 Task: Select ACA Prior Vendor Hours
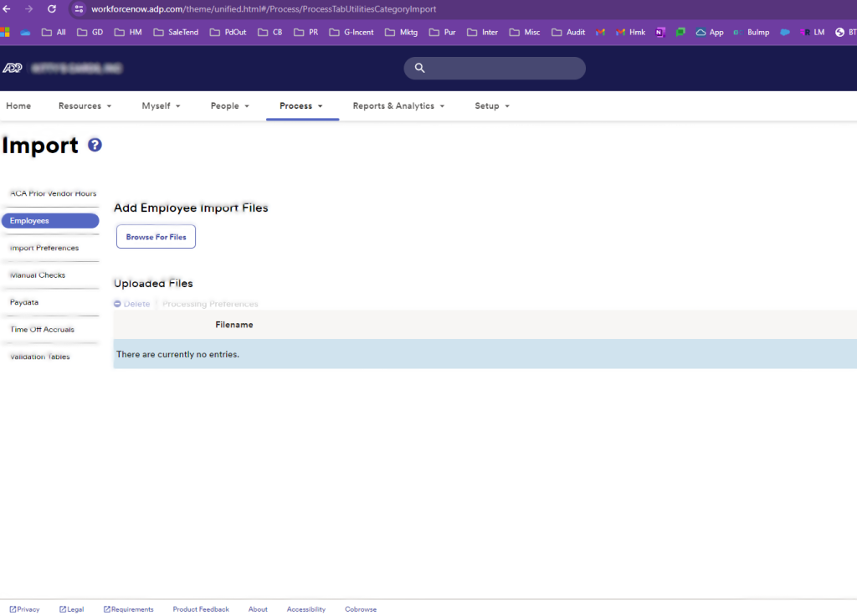click(53, 193)
